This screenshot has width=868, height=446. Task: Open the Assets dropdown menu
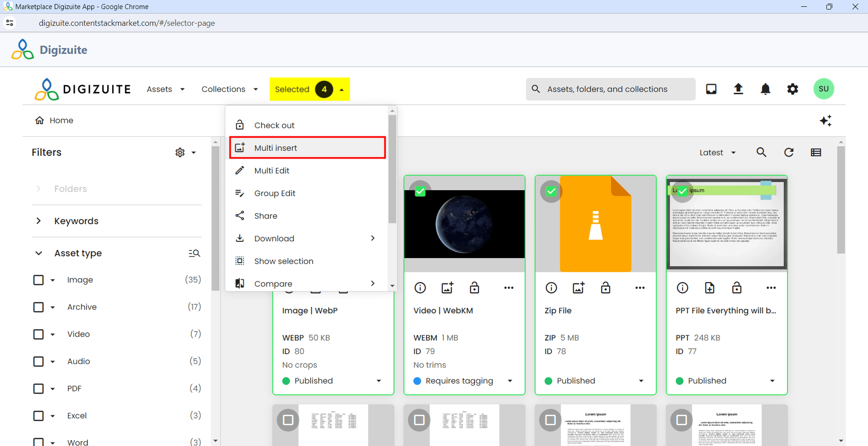(x=166, y=89)
